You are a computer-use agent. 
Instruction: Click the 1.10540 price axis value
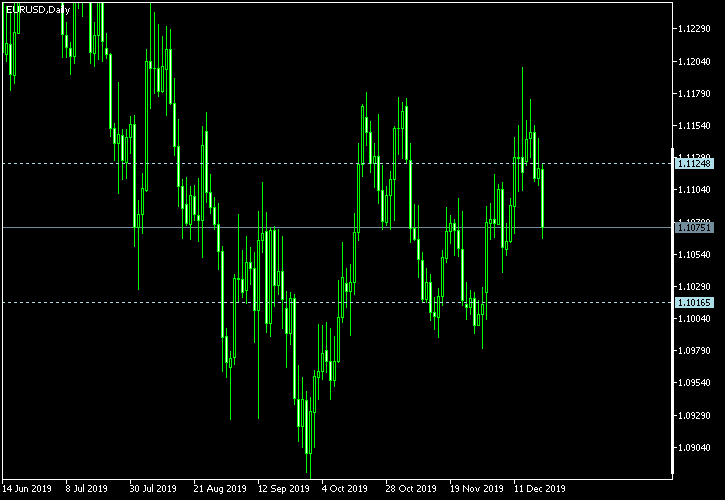694,255
